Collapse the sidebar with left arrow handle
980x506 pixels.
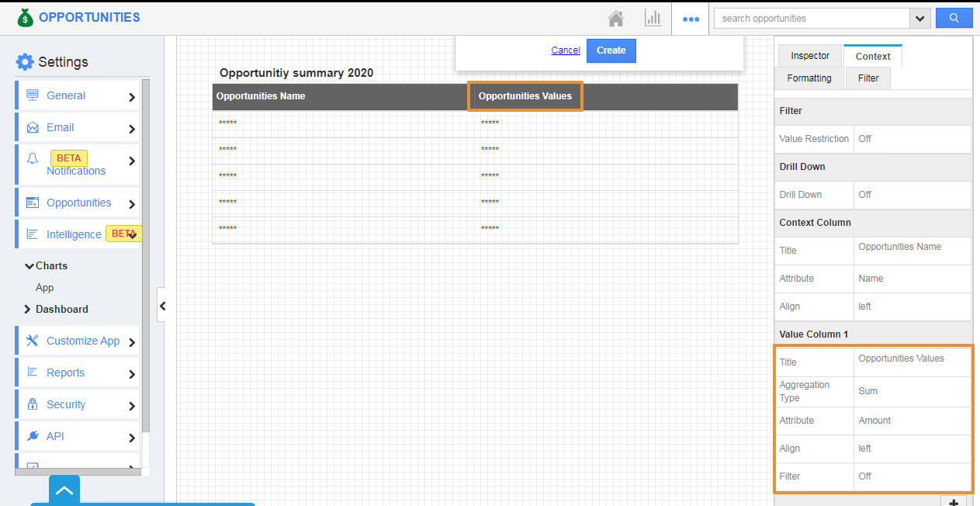pyautogui.click(x=162, y=307)
